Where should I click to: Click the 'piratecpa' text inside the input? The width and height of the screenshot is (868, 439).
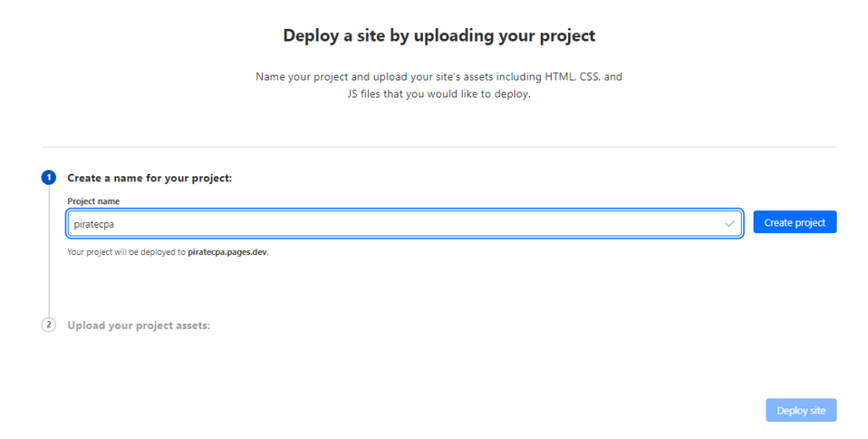click(x=94, y=225)
